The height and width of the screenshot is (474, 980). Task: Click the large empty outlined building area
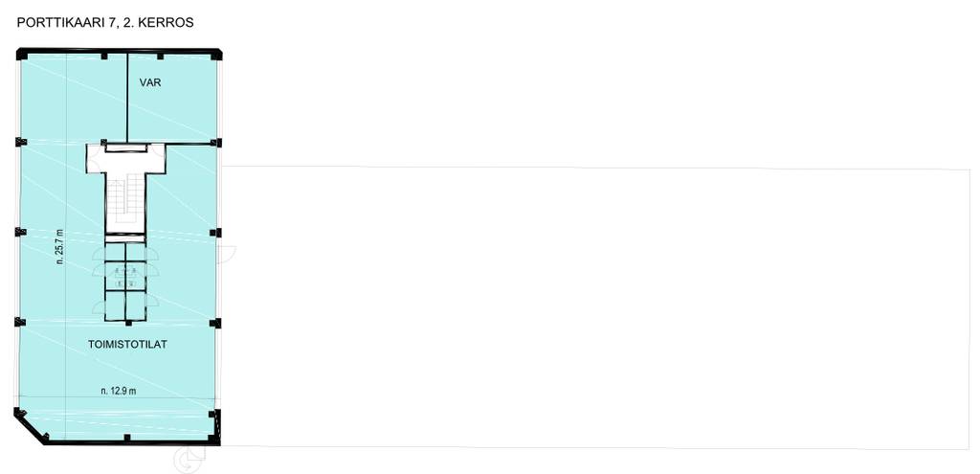pos(597,307)
